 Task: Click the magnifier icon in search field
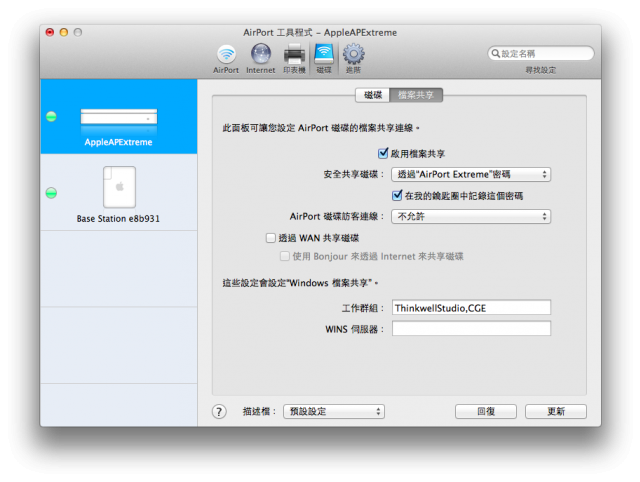click(495, 53)
